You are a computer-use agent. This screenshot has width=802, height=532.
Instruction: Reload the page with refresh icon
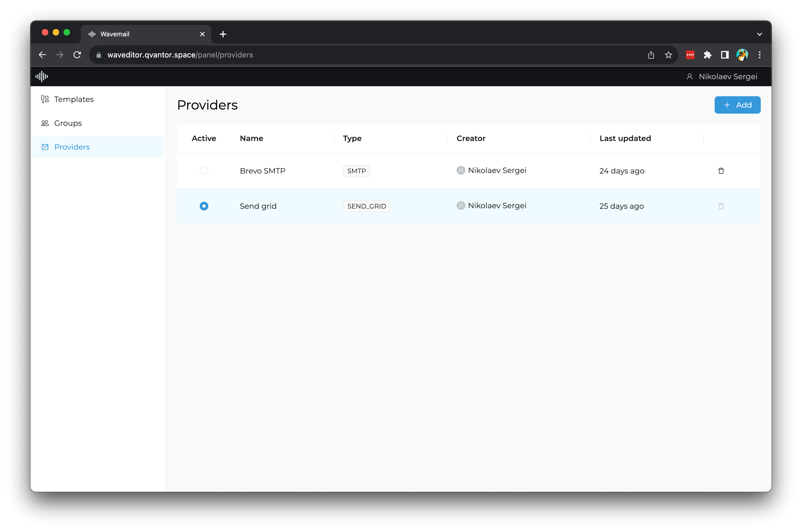pyautogui.click(x=77, y=55)
